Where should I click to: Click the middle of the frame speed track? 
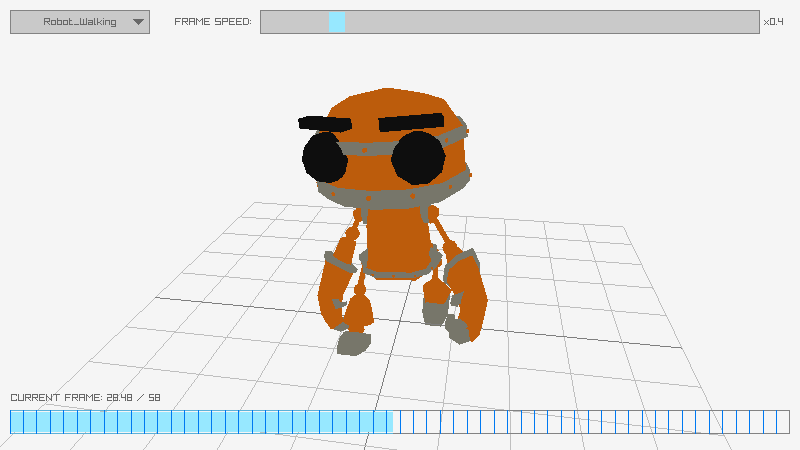(x=510, y=22)
